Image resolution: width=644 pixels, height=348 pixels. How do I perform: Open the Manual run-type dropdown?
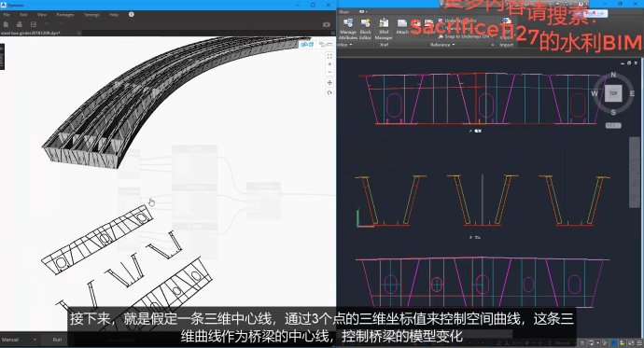pyautogui.click(x=19, y=340)
